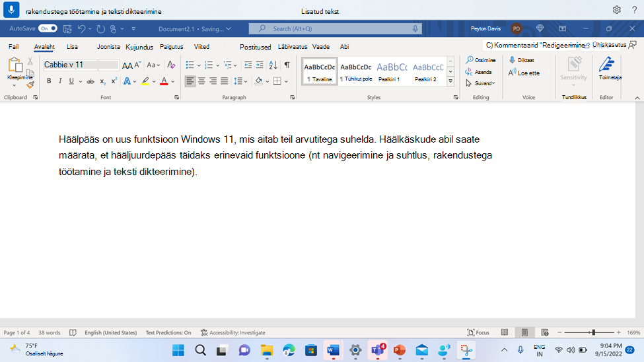Open voice access settings gear
The height and width of the screenshot is (362, 644).
[x=616, y=10]
